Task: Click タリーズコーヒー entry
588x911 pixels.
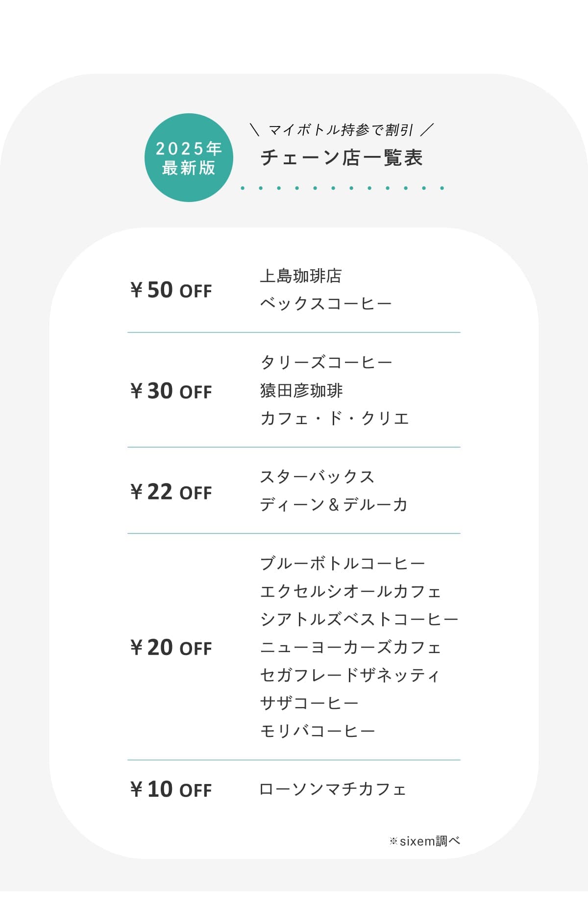Action: 326,362
